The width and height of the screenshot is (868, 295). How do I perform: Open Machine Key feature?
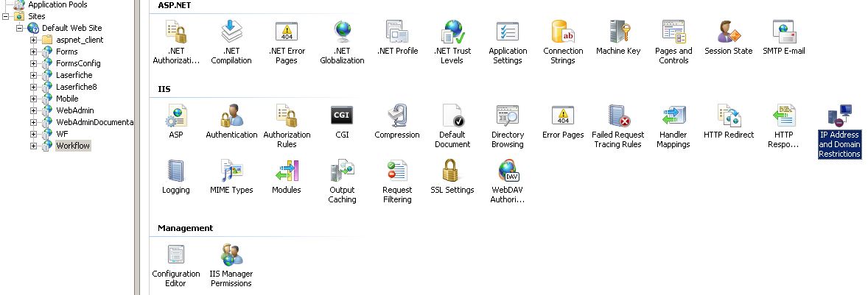618,38
